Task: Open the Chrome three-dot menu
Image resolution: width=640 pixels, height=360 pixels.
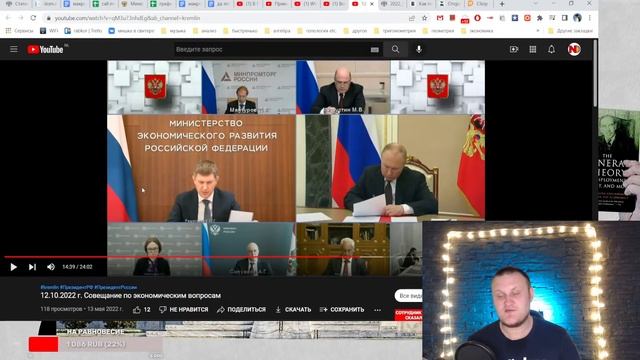Action: [589, 18]
